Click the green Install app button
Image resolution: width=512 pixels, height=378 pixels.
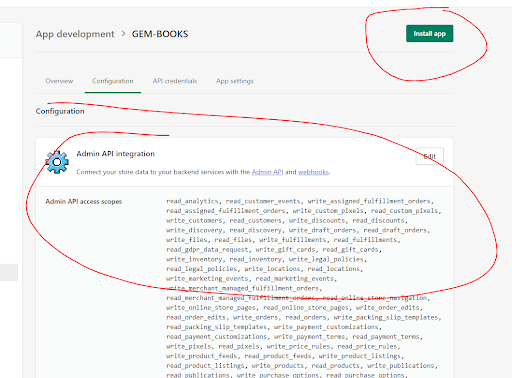(x=429, y=34)
